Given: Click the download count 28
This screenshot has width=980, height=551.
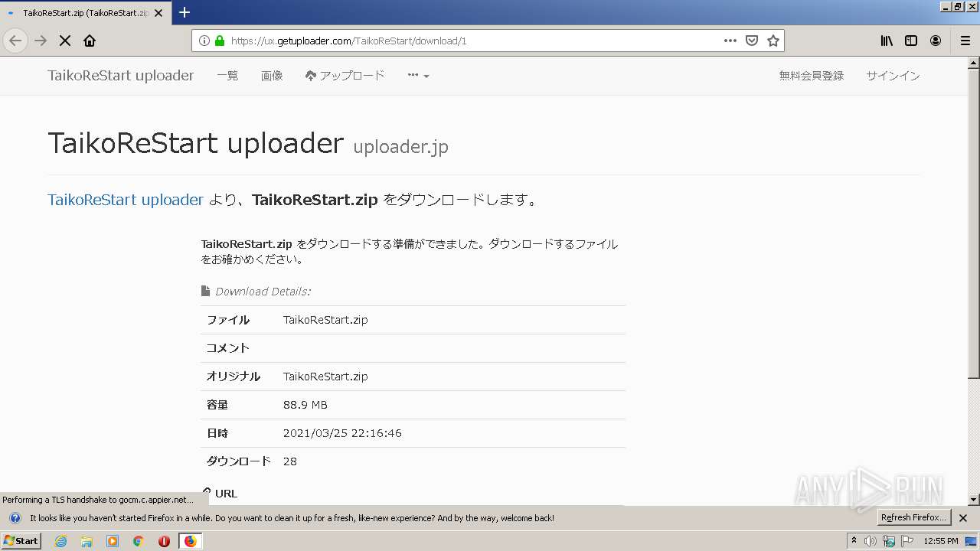Looking at the screenshot, I should (x=290, y=461).
